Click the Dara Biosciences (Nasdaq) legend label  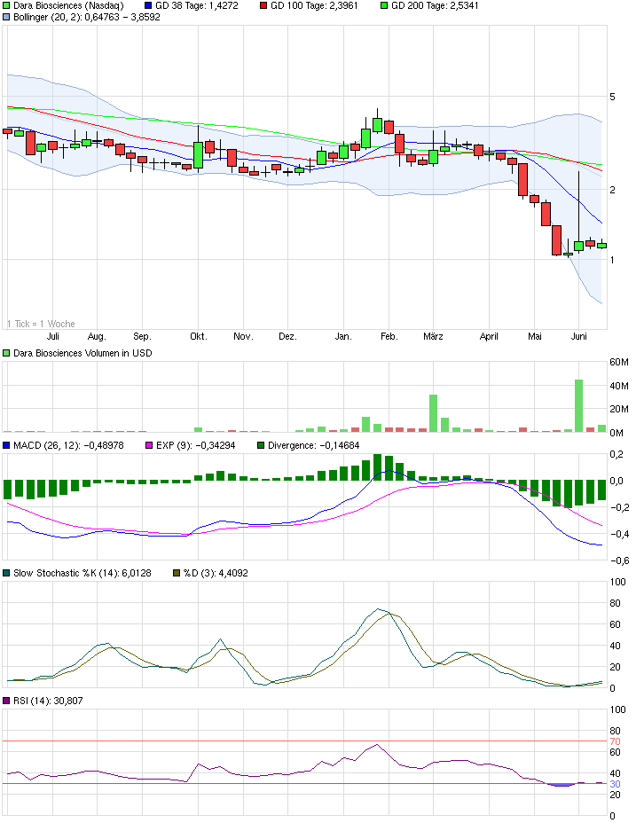click(68, 5)
